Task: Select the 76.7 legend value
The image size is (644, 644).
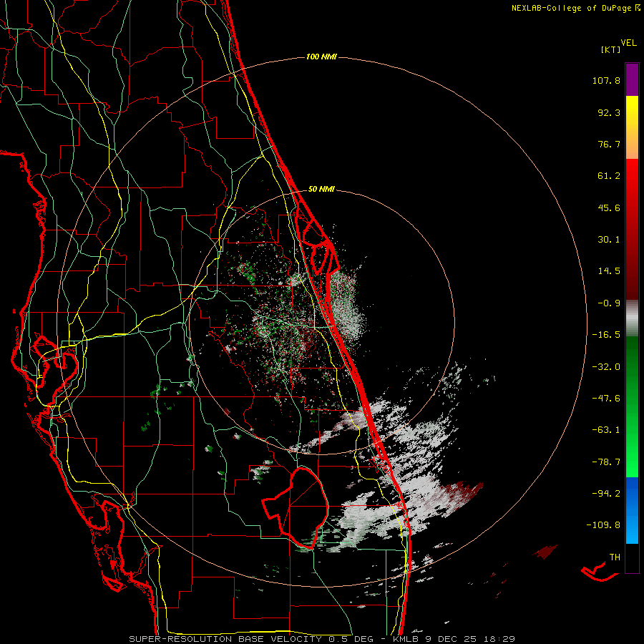Action: tap(609, 144)
